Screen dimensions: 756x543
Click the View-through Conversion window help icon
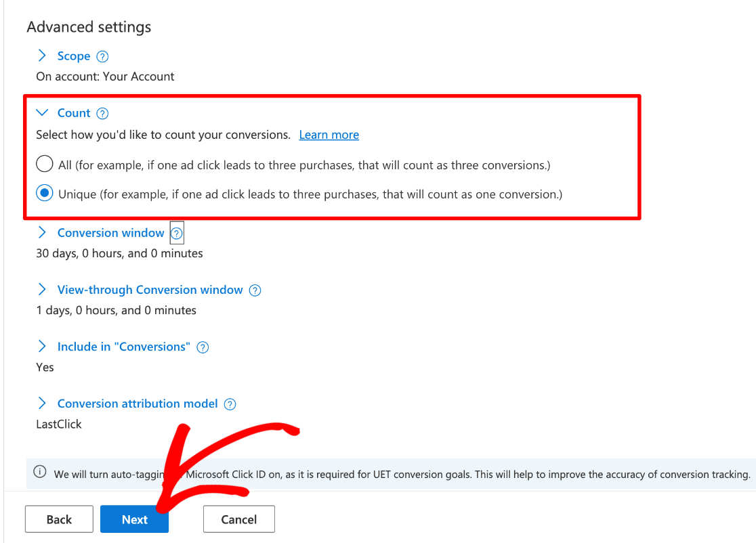click(x=255, y=290)
